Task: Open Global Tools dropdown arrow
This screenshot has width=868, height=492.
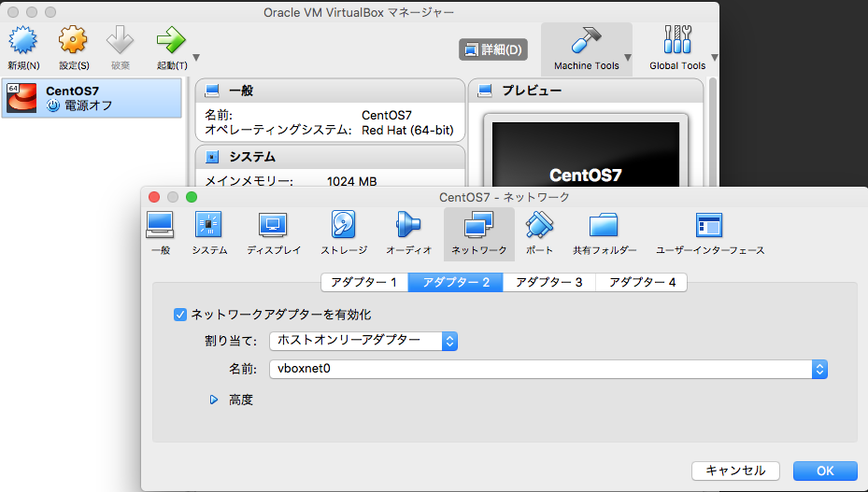Action: [715, 58]
